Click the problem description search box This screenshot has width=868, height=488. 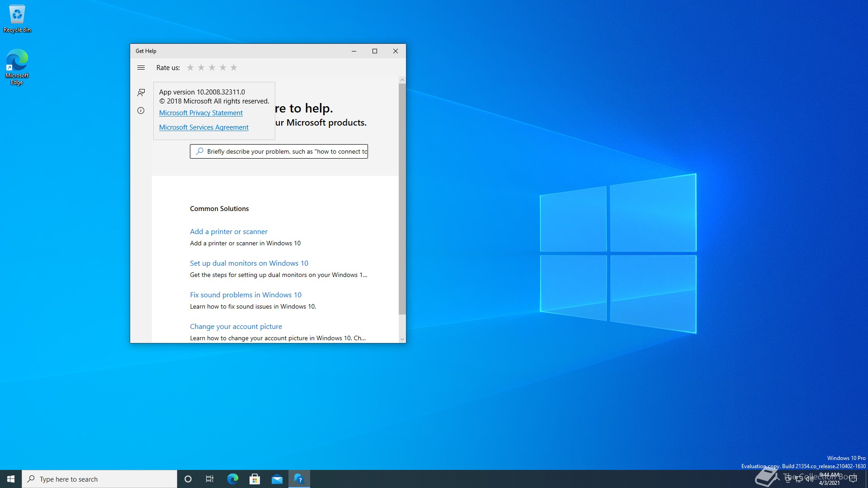click(279, 151)
